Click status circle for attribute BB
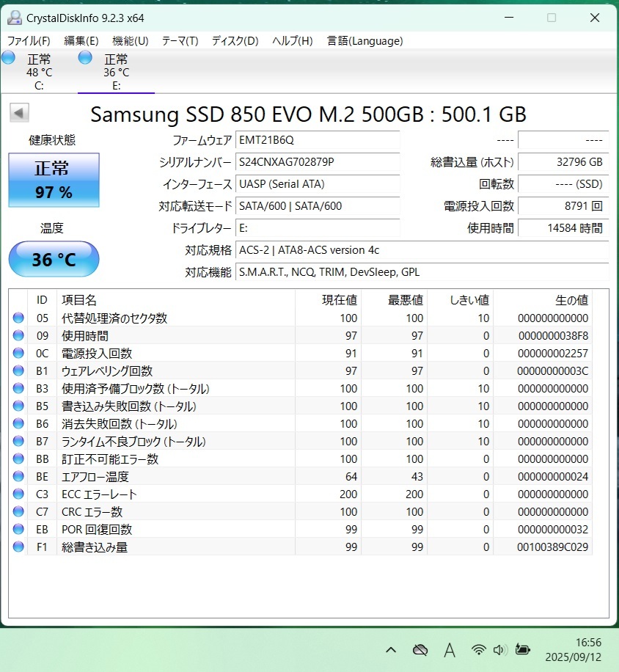619x672 pixels. (x=18, y=459)
